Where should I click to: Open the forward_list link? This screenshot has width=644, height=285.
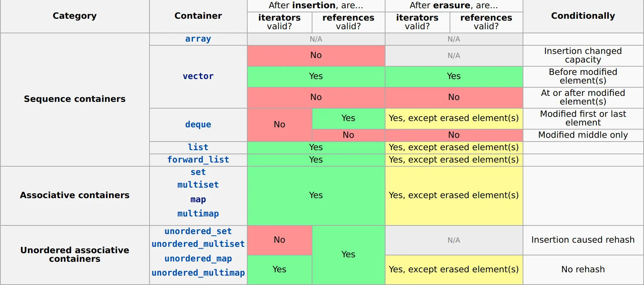198,160
